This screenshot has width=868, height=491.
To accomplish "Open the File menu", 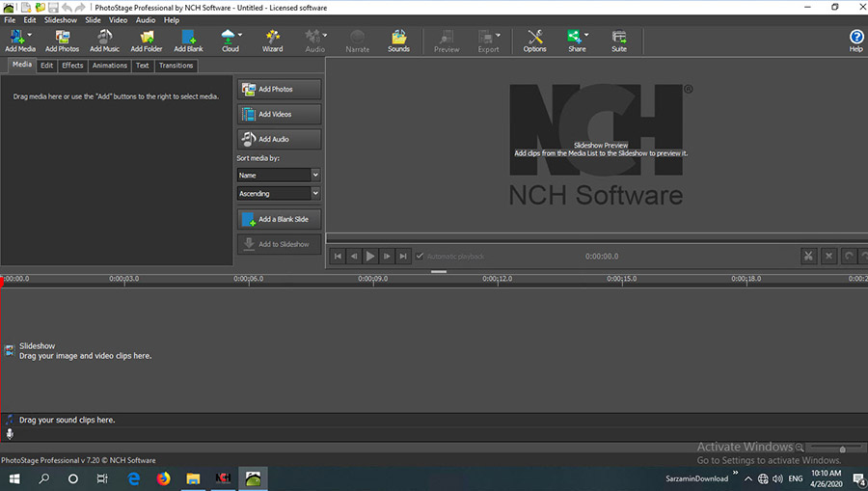I will pyautogui.click(x=10, y=20).
